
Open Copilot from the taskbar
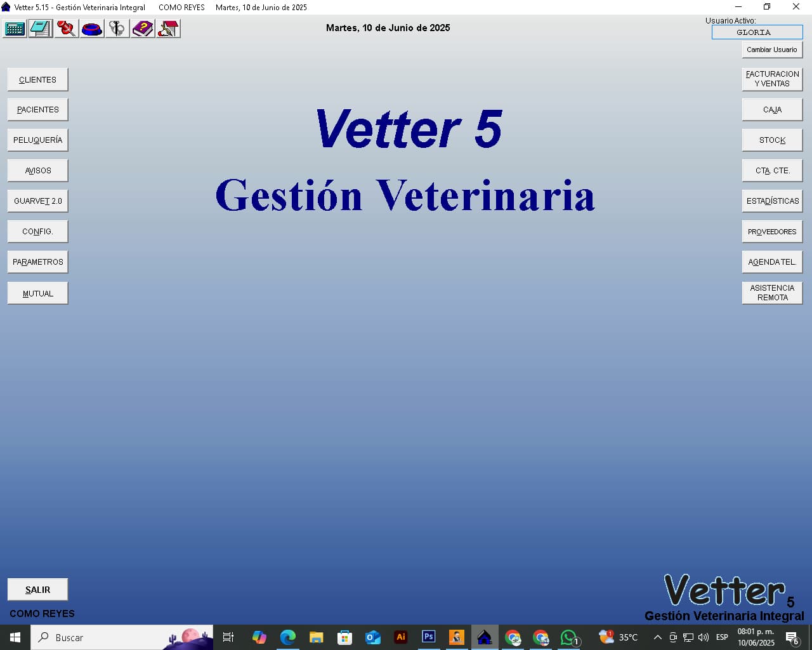[x=259, y=637]
